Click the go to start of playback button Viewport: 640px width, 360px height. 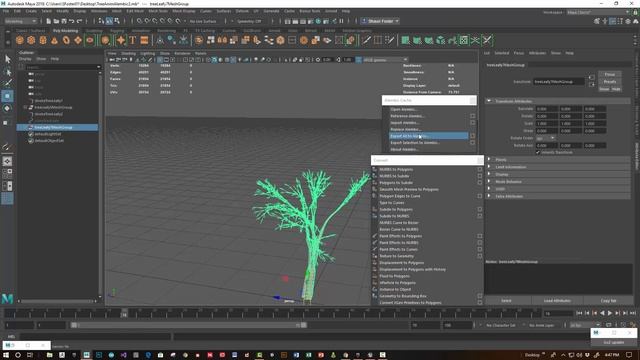pyautogui.click(x=579, y=313)
